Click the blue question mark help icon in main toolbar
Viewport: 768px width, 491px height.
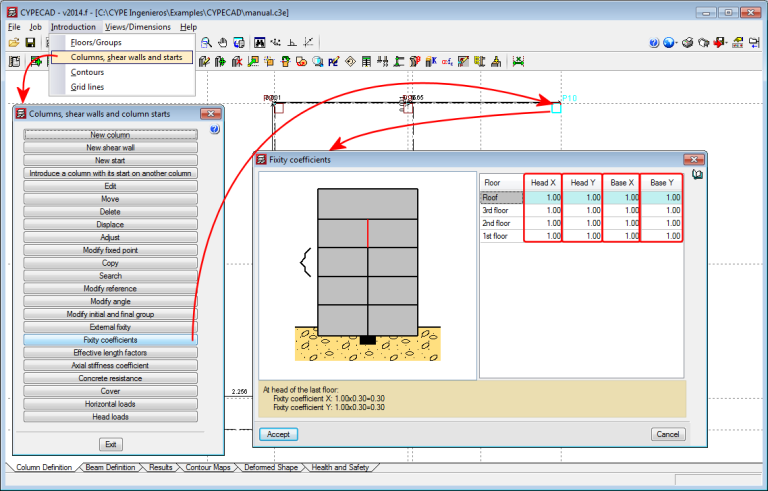pyautogui.click(x=654, y=43)
